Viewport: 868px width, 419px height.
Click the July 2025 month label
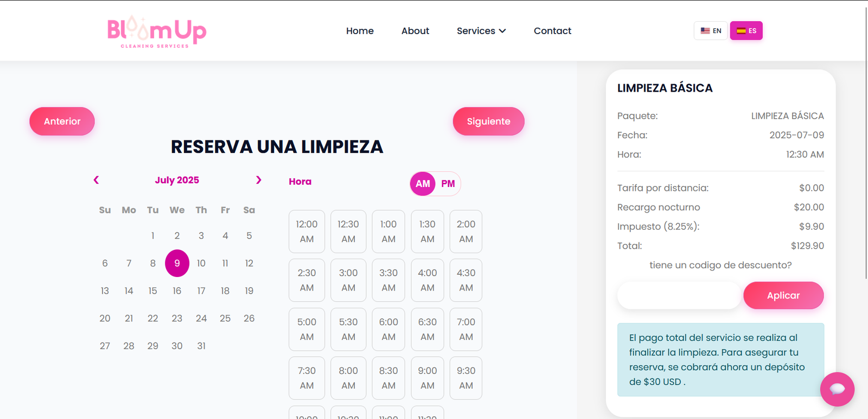pos(177,180)
